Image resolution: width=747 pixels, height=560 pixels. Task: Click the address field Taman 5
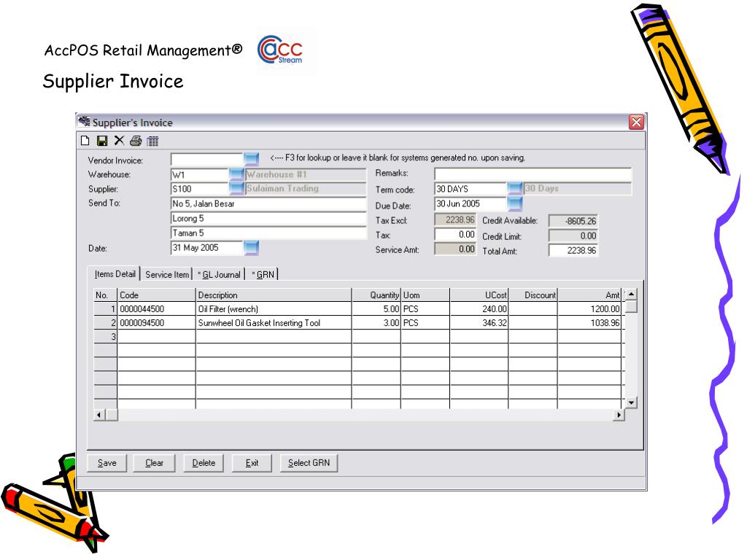coord(268,233)
